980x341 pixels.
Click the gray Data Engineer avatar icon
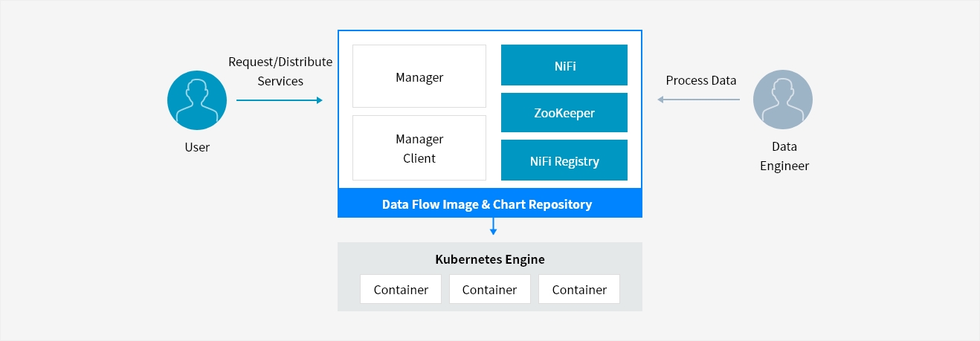(783, 100)
